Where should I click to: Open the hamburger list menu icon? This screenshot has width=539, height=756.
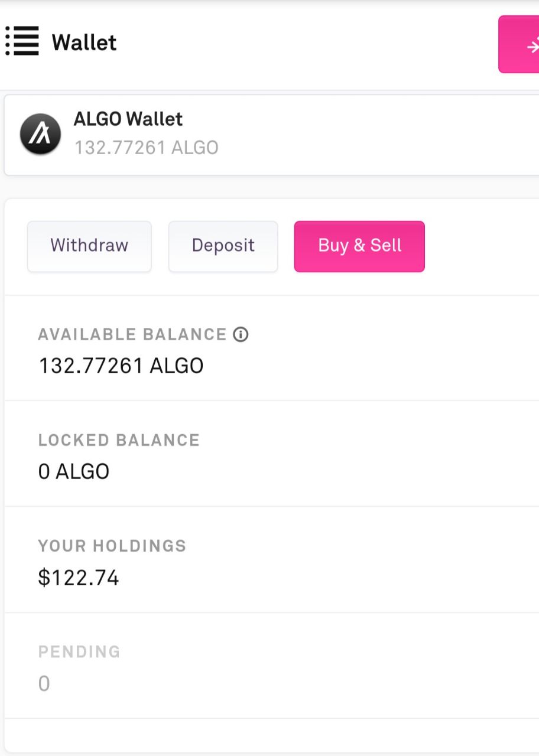click(22, 41)
